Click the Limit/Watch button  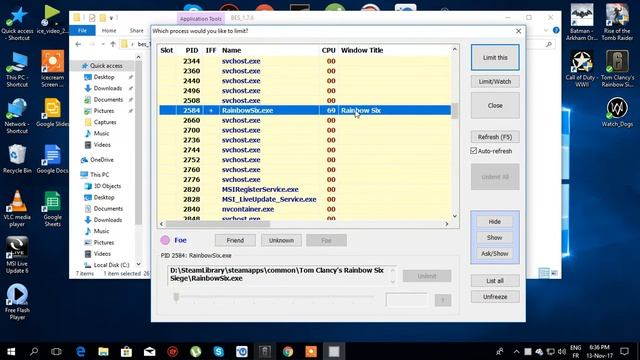[495, 82]
